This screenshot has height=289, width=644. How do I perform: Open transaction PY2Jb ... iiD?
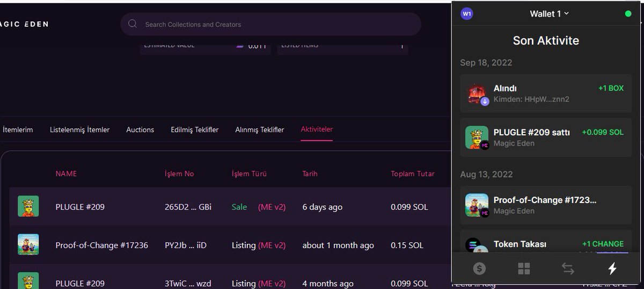pos(186,245)
